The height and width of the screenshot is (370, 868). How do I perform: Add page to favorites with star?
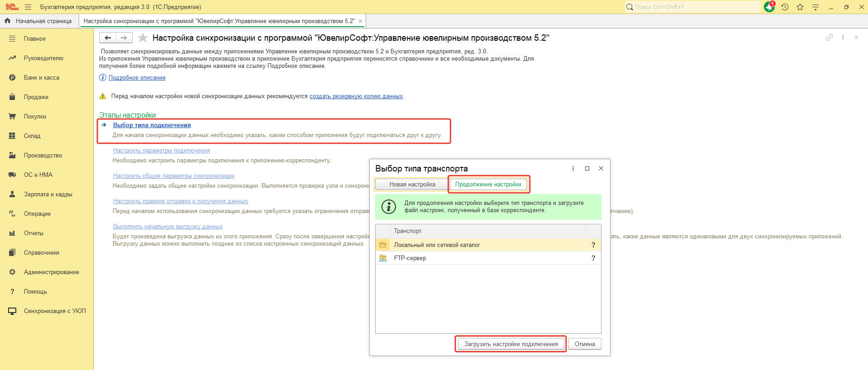click(x=143, y=38)
